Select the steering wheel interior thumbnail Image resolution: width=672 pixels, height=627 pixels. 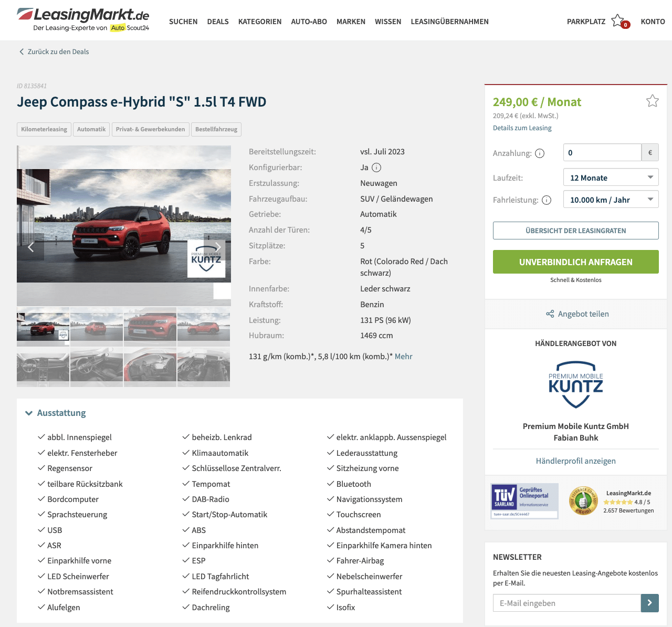coord(97,367)
